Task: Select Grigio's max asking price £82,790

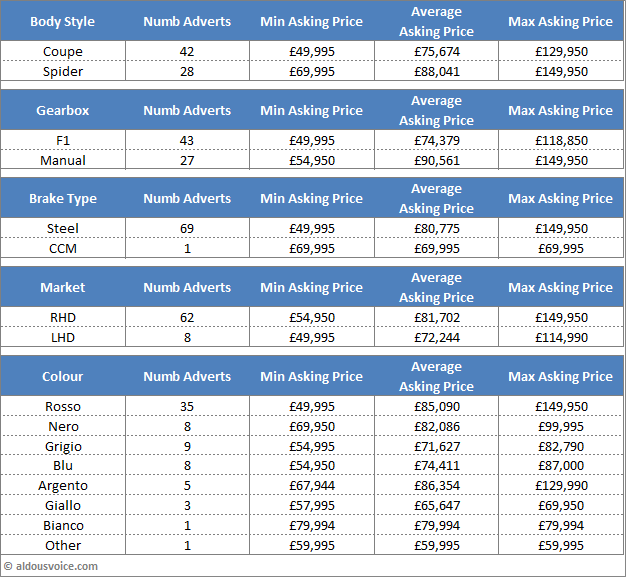Action: click(x=560, y=446)
